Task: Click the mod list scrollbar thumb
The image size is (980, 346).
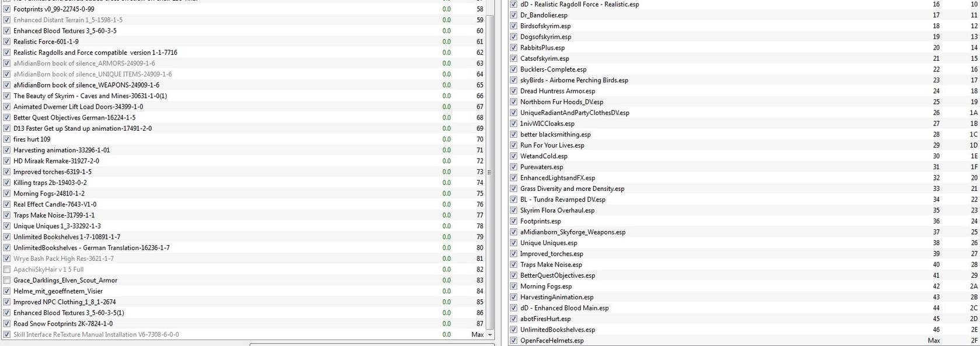Action: 489,172
